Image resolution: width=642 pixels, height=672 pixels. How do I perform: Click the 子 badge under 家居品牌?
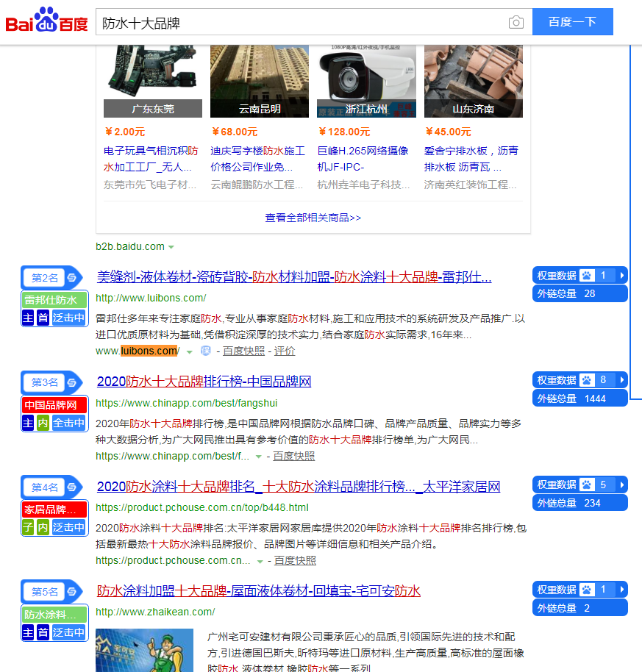(28, 527)
